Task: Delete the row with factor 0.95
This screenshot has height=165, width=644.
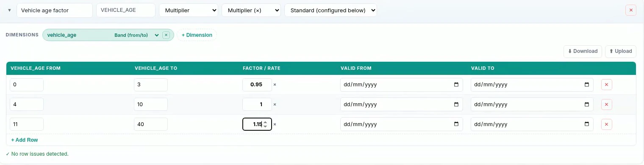Action: 606,85
